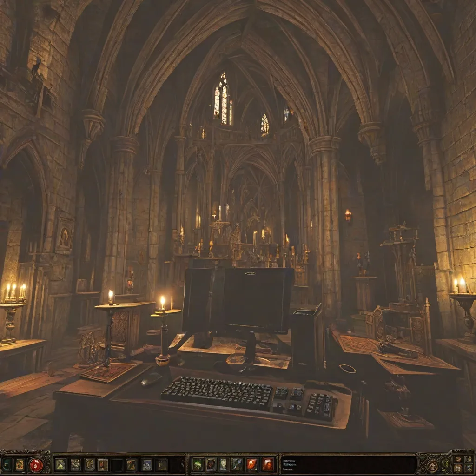Viewport: 476px width, 476px height.
Task: Activate the swirling vortex skill on the hotbar
Action: 76,465
